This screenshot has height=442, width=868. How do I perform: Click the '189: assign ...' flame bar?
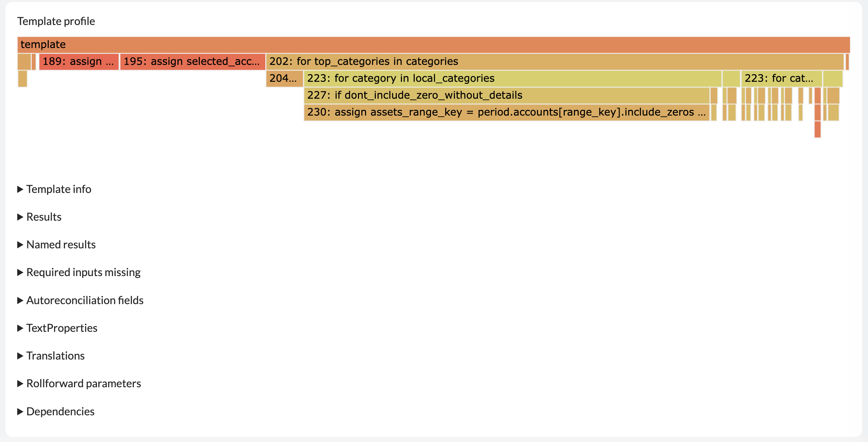point(79,62)
